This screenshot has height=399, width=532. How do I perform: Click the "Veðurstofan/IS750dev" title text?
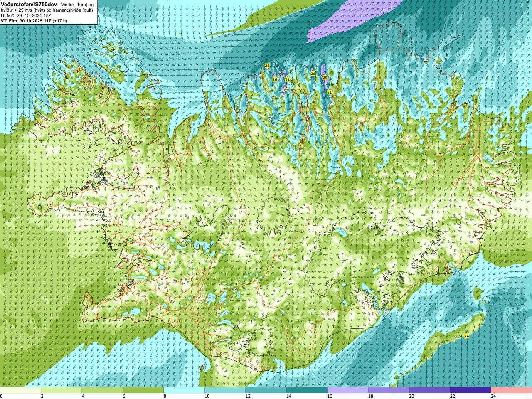tap(28, 4)
